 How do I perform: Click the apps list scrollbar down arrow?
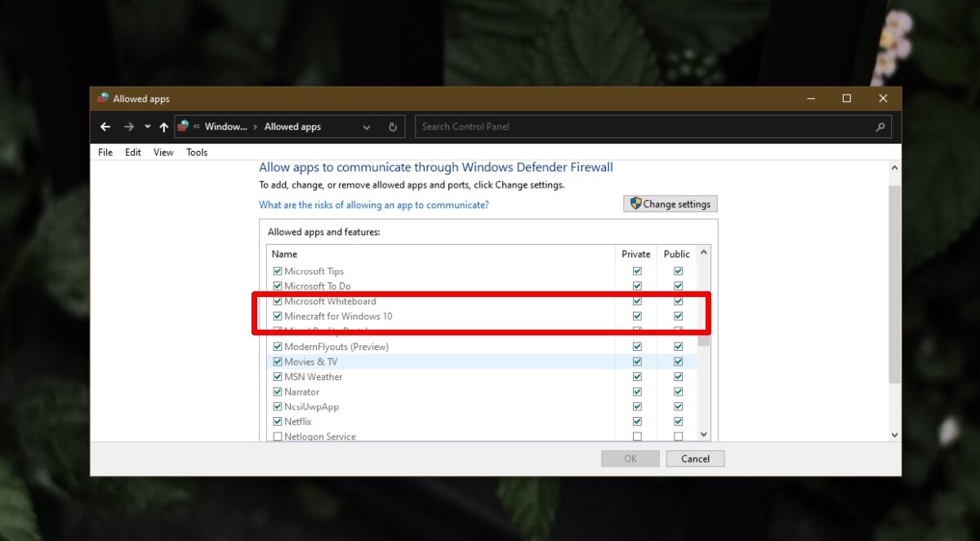click(x=704, y=436)
